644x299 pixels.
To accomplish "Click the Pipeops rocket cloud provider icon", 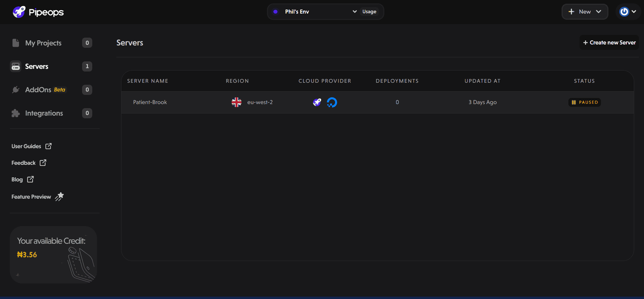I will click(317, 102).
